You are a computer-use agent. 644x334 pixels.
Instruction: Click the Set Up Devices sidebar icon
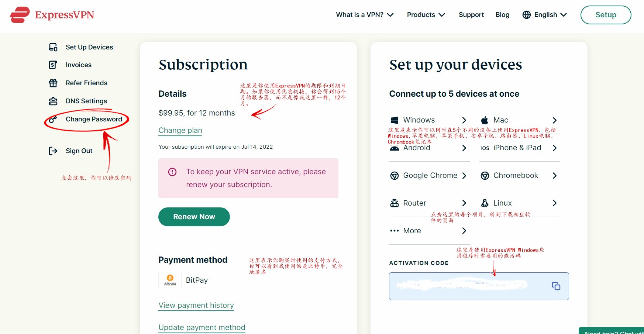tap(53, 47)
